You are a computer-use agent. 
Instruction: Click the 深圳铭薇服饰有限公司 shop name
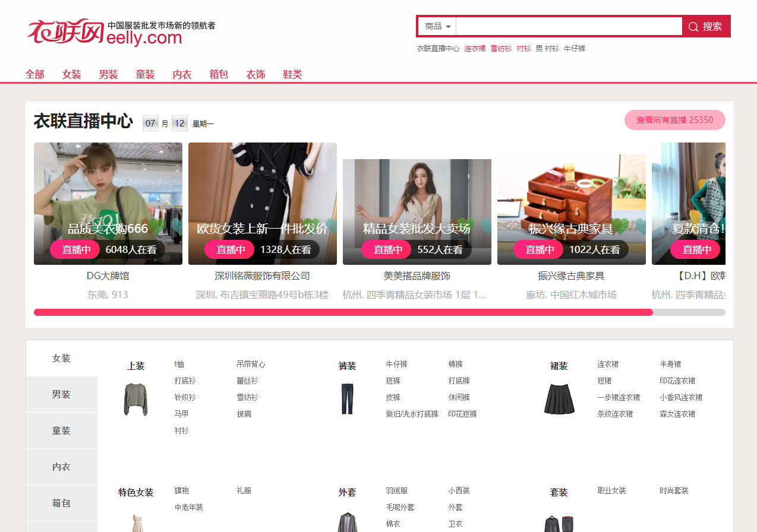coord(263,276)
